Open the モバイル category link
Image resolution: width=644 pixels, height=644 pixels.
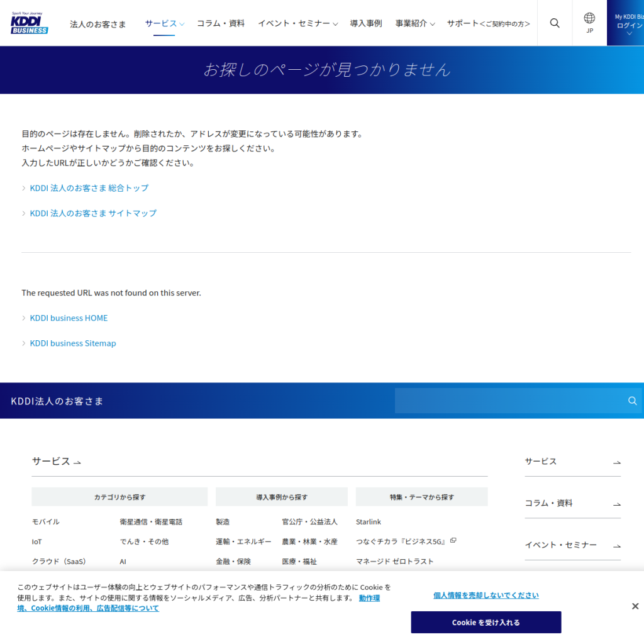(45, 522)
